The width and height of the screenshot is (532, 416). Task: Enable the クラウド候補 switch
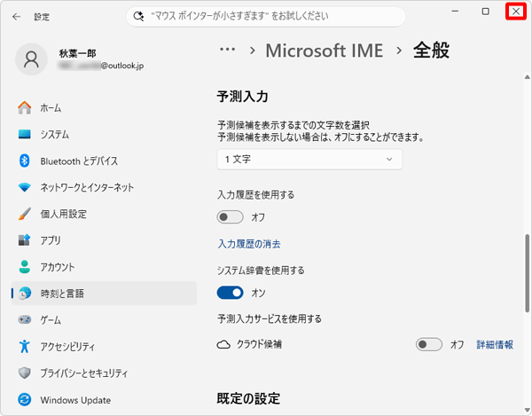[x=429, y=344]
